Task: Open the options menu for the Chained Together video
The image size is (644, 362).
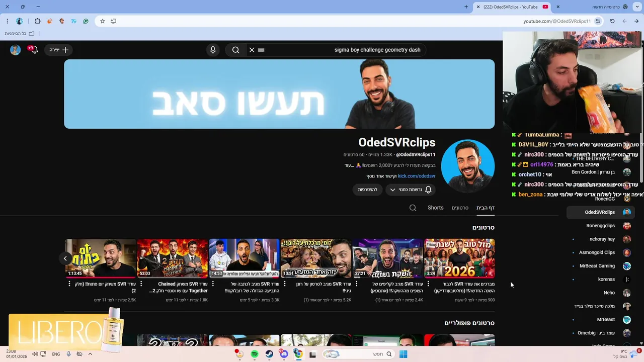Action: 141,284
